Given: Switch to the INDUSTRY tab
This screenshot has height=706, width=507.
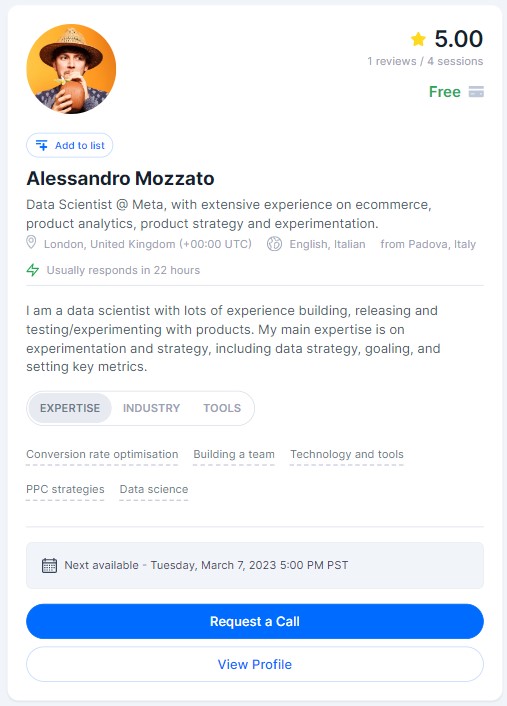Looking at the screenshot, I should [x=151, y=408].
